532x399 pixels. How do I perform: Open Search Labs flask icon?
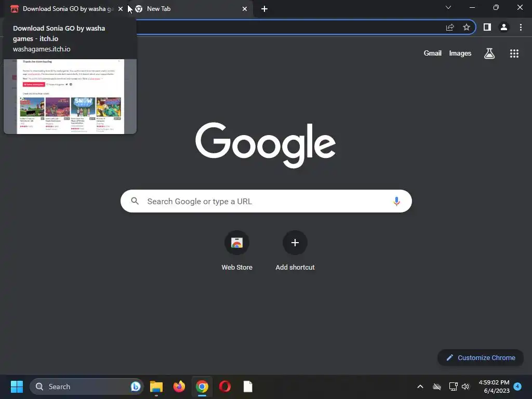point(489,54)
